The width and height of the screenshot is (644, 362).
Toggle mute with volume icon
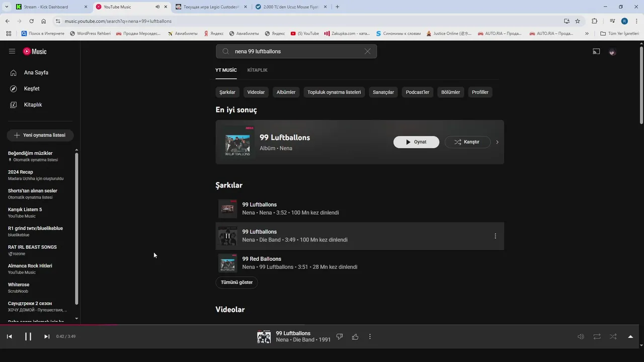[581, 337]
